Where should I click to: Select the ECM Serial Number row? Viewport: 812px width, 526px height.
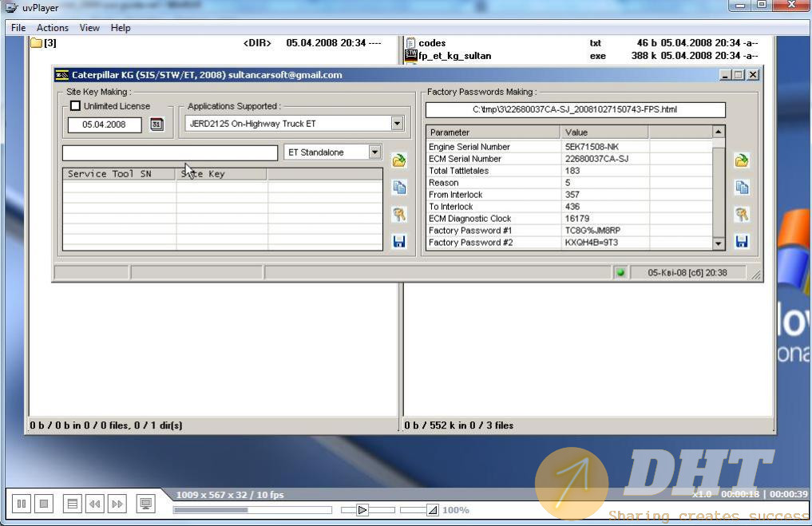click(x=569, y=159)
